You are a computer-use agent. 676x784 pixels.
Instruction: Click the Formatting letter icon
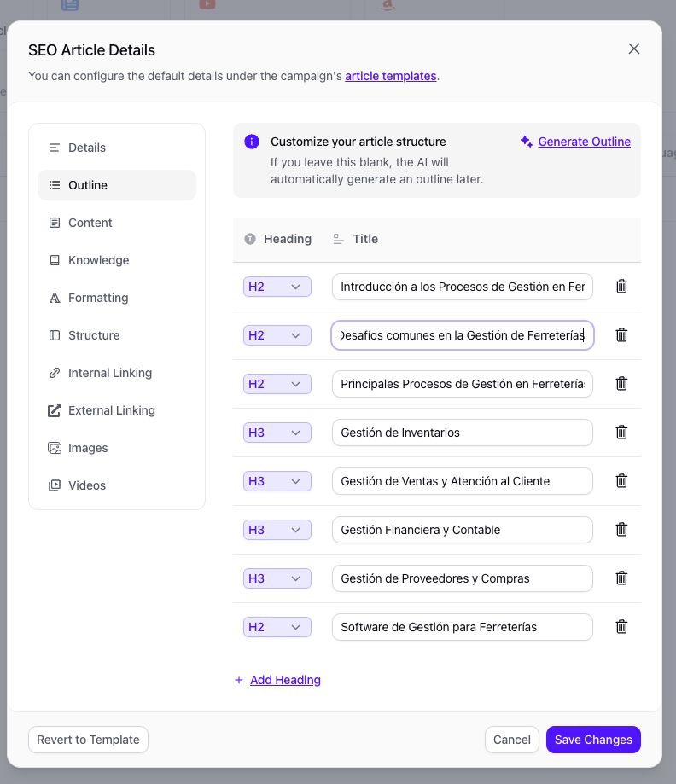[x=55, y=298]
